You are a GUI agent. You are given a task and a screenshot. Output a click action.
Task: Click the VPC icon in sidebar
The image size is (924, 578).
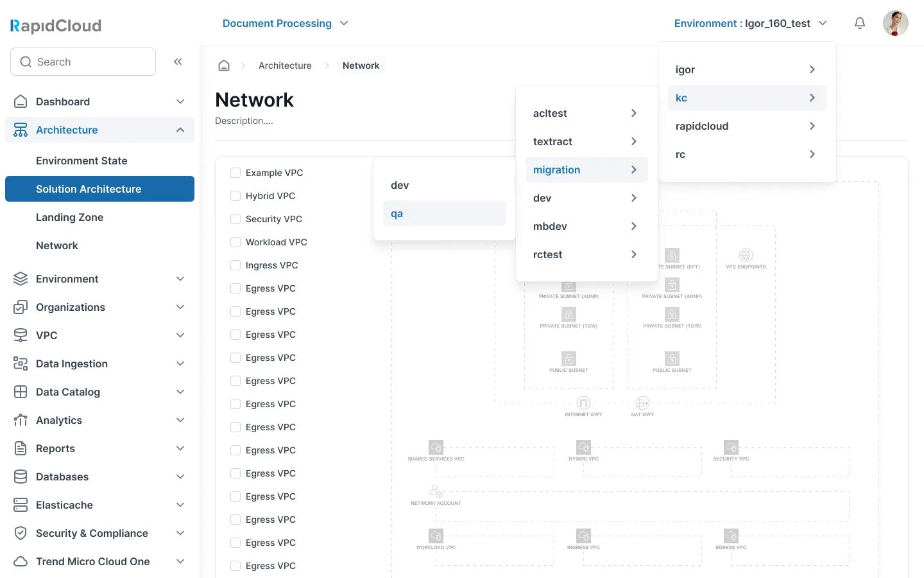pos(21,335)
